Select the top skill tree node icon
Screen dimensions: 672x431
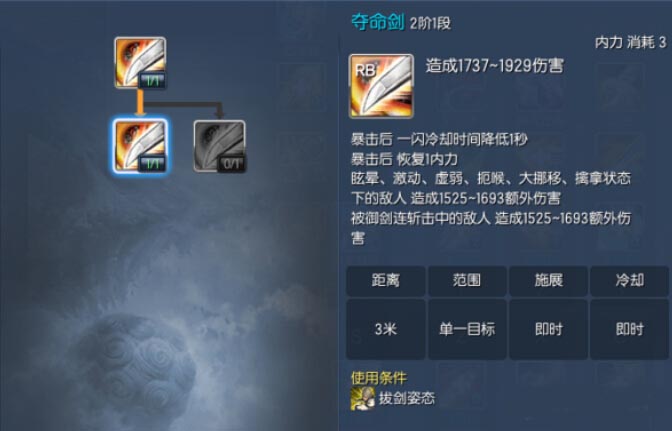click(140, 63)
